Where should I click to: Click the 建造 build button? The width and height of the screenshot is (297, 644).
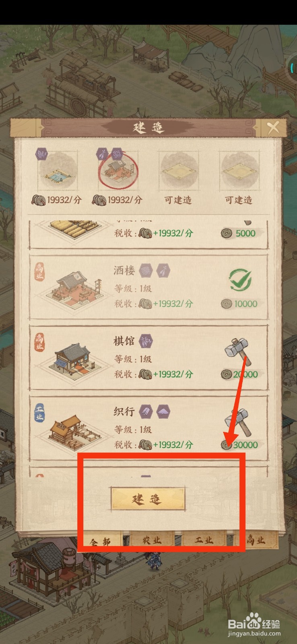(x=148, y=499)
